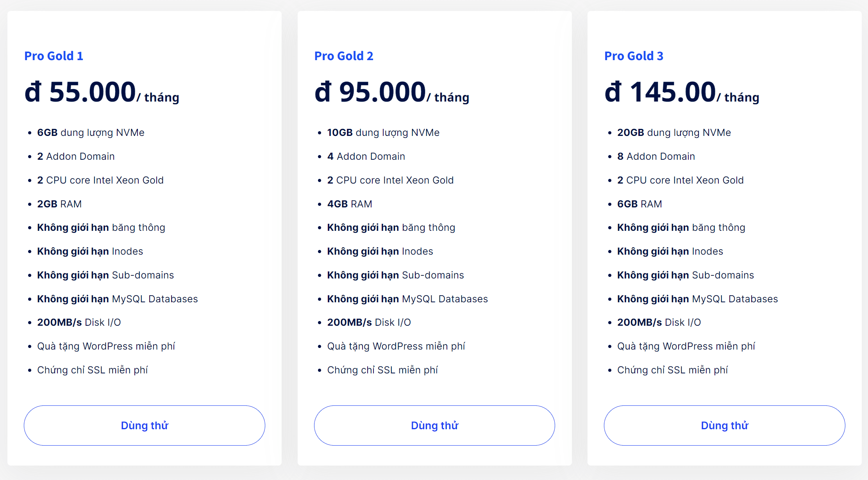
Task: Open the Pro Gold 3 plan title
Action: click(634, 56)
